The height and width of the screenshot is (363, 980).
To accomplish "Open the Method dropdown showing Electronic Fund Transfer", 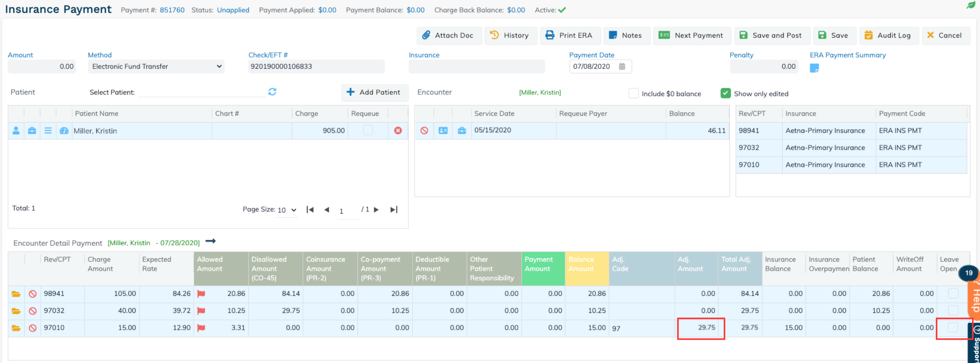I will (x=156, y=66).
